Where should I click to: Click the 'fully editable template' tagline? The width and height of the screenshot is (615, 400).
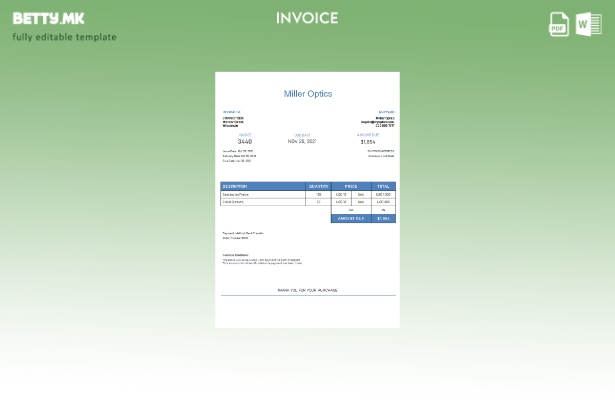[64, 38]
